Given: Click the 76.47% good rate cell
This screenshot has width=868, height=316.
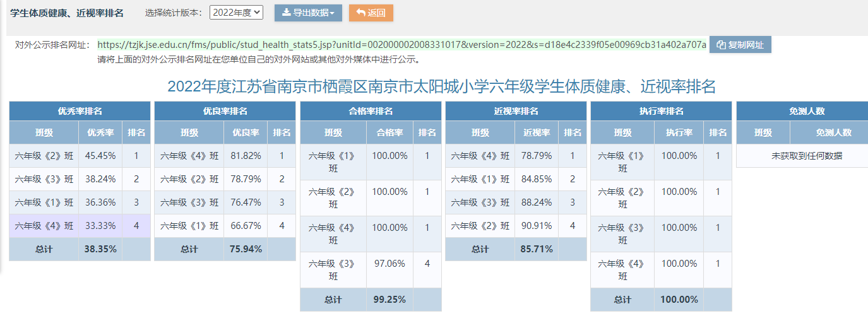Looking at the screenshot, I should [x=246, y=202].
